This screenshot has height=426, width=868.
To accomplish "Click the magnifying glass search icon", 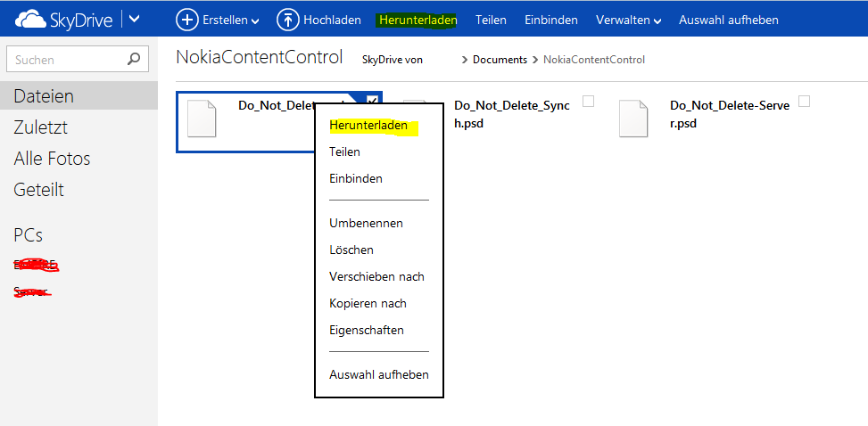I will 134,59.
